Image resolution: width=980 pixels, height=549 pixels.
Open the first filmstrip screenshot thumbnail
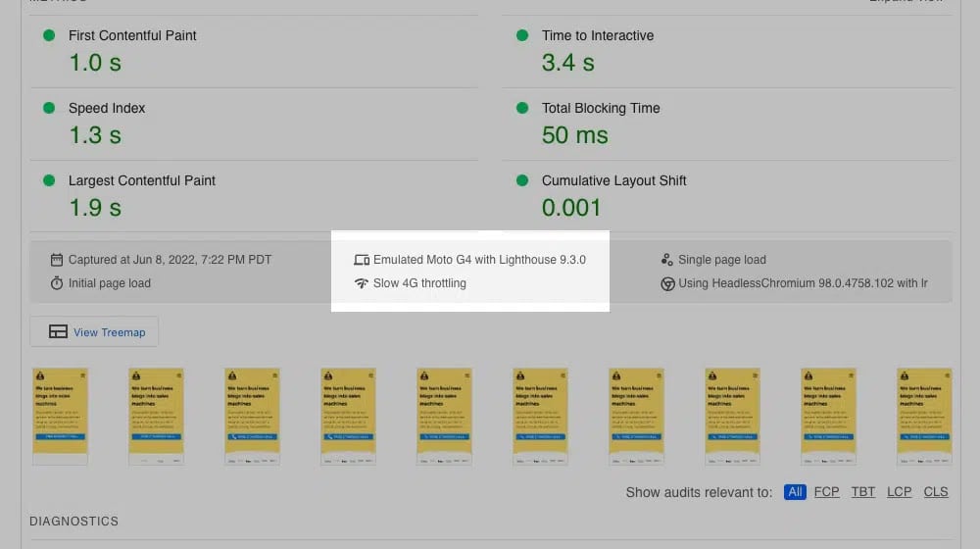tap(60, 417)
